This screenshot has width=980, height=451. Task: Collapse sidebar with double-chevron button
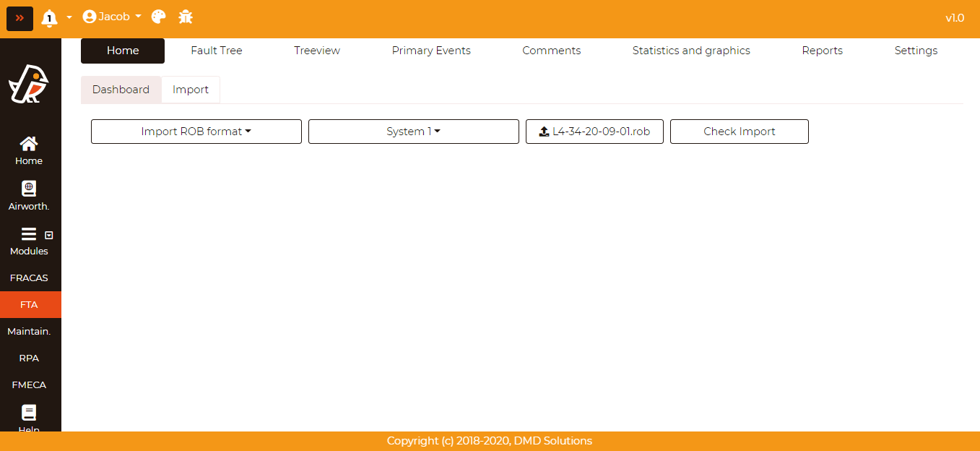coord(19,18)
